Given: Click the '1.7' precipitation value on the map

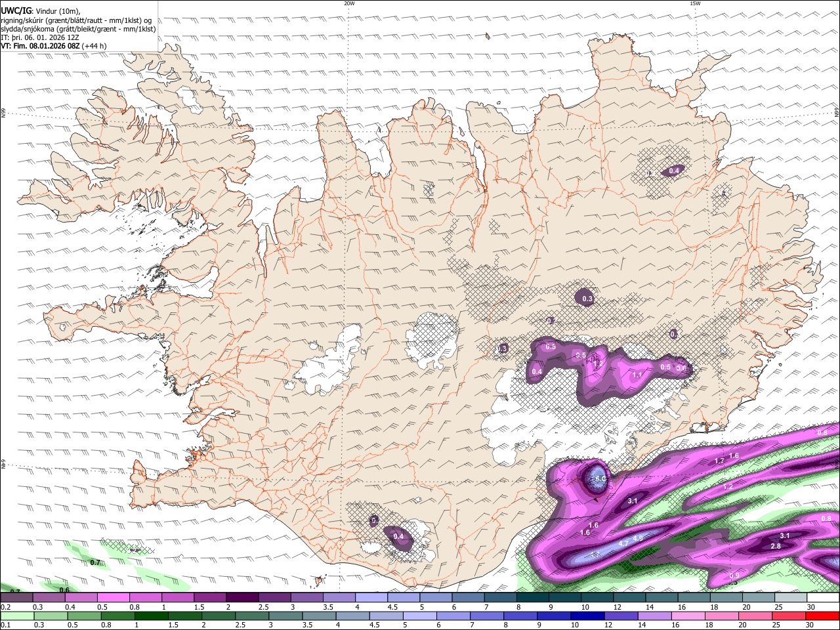Looking at the screenshot, I should click(719, 461).
